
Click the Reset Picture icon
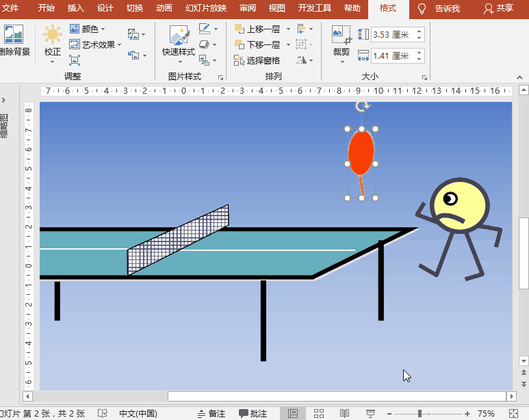pos(133,55)
